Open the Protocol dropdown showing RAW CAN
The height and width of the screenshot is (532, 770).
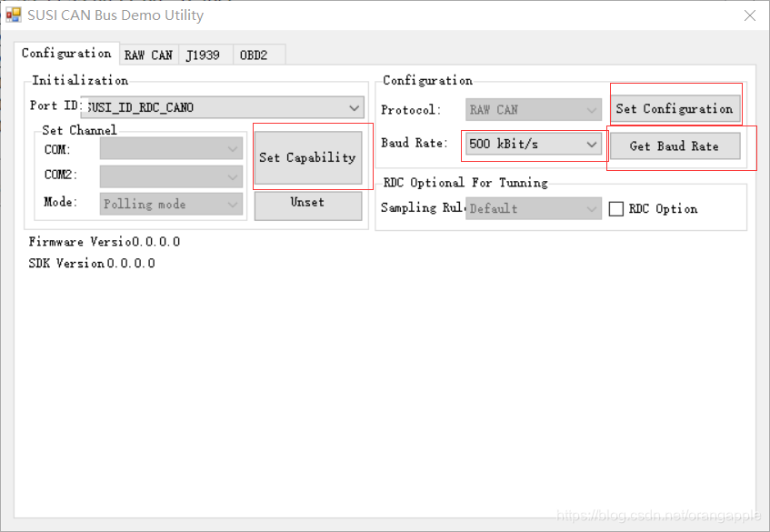[x=534, y=109]
